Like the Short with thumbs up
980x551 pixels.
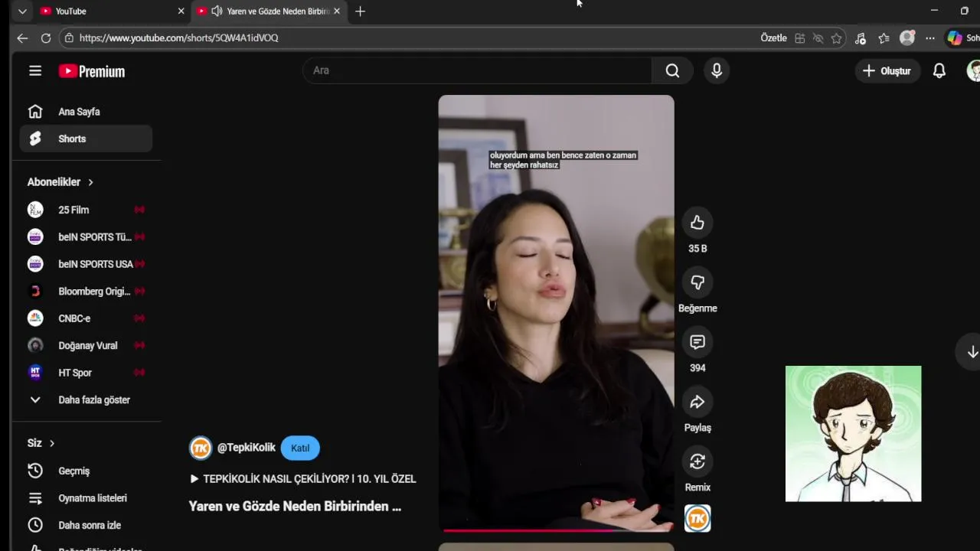tap(697, 223)
